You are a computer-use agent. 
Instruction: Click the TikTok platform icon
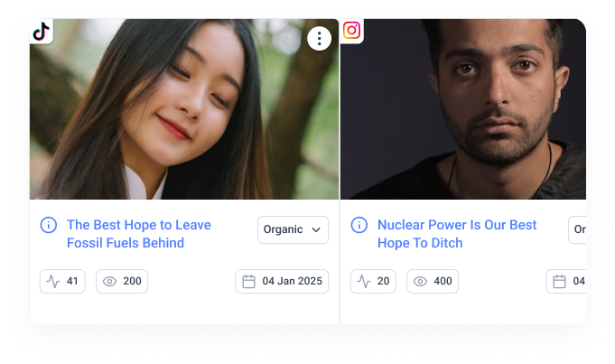pyautogui.click(x=41, y=31)
